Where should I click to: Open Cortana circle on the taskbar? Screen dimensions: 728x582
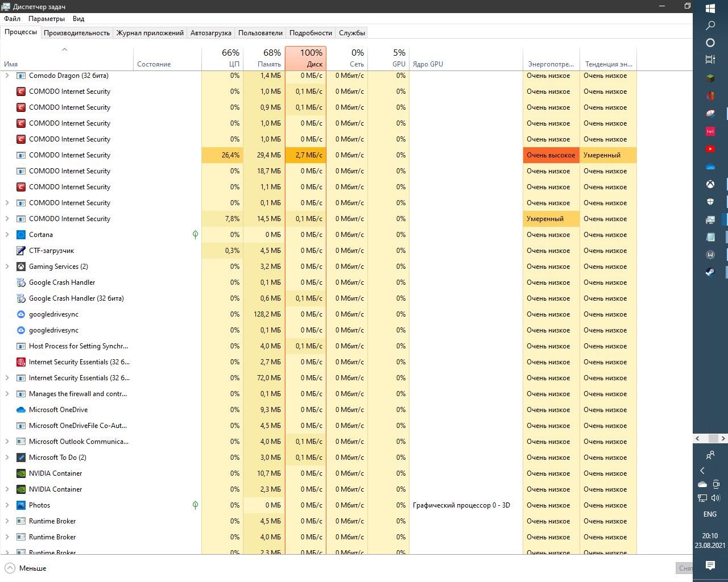click(710, 43)
